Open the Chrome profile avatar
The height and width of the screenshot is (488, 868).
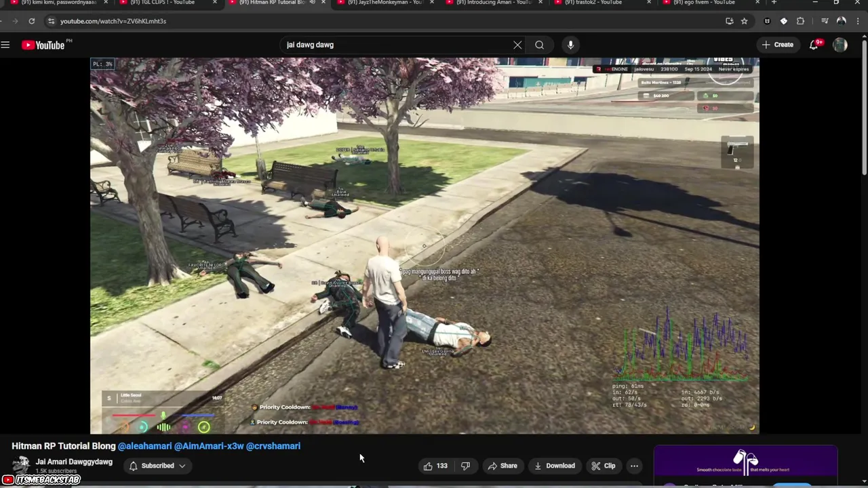point(841,21)
